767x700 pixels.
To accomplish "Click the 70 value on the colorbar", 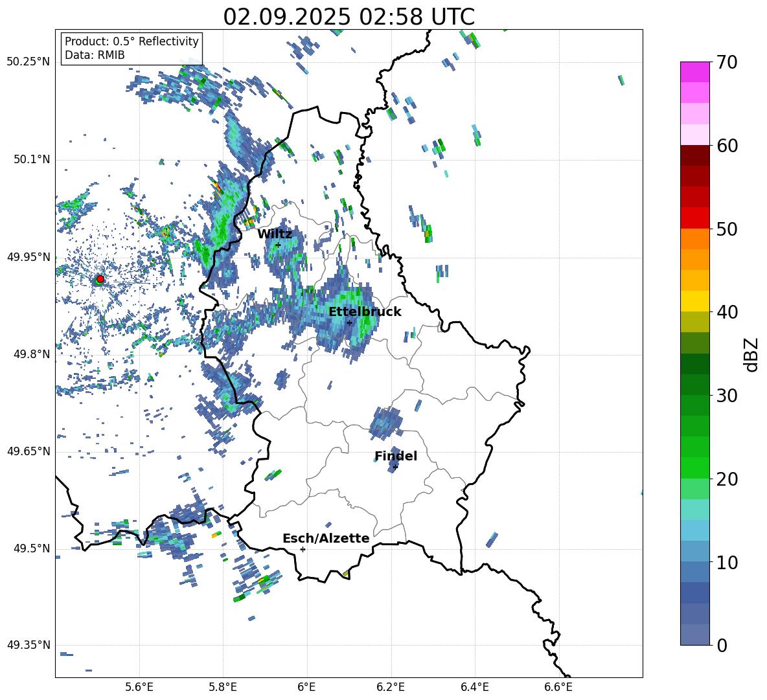I will pos(726,62).
